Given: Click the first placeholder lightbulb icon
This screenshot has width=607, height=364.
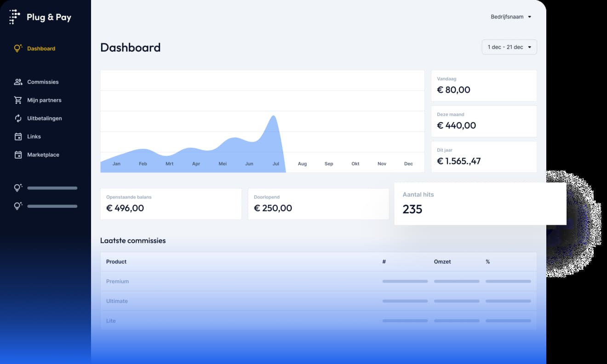Looking at the screenshot, I should pos(18,188).
